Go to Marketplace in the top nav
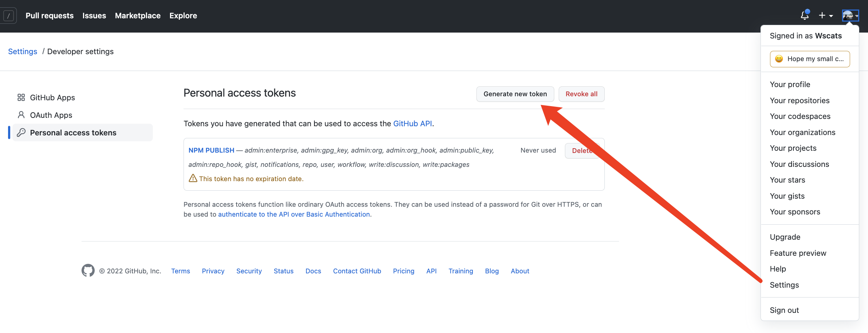 (x=137, y=16)
